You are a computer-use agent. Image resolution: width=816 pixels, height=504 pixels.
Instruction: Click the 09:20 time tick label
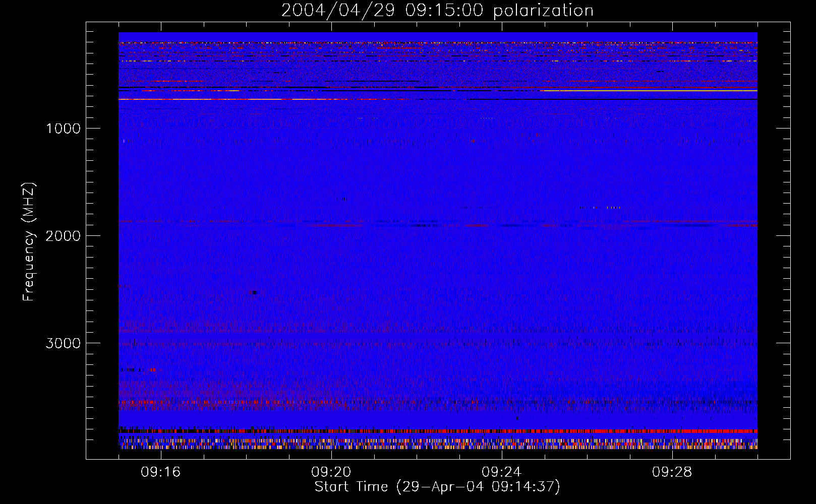pyautogui.click(x=331, y=472)
